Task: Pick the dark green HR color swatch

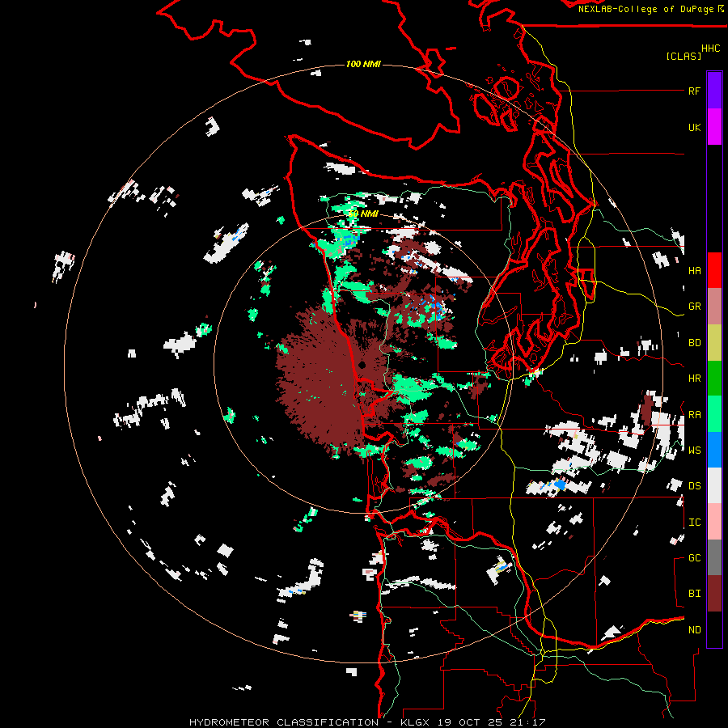Action: coord(714,379)
